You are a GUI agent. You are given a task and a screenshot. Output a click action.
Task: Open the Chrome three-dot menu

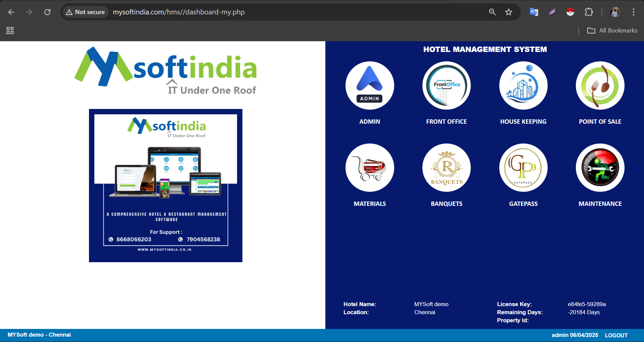pos(633,12)
